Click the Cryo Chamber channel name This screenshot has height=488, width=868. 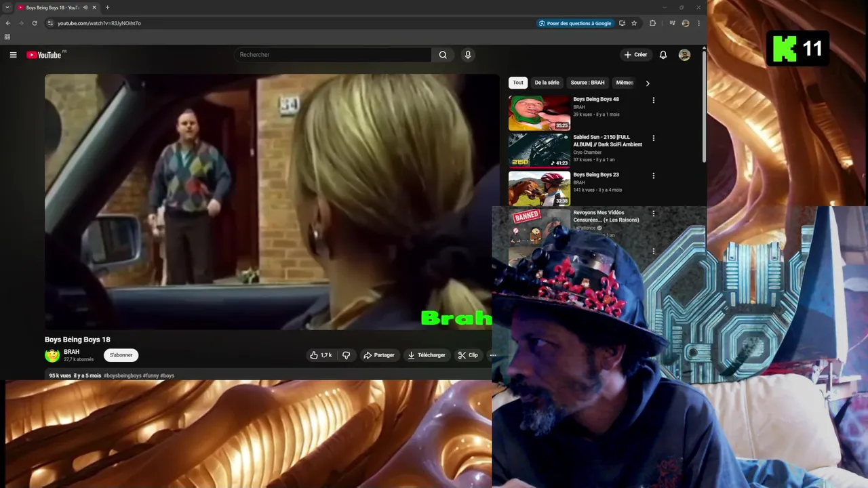point(587,152)
